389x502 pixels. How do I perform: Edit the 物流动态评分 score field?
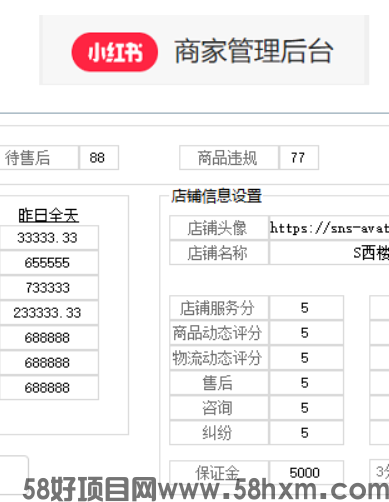click(x=306, y=358)
